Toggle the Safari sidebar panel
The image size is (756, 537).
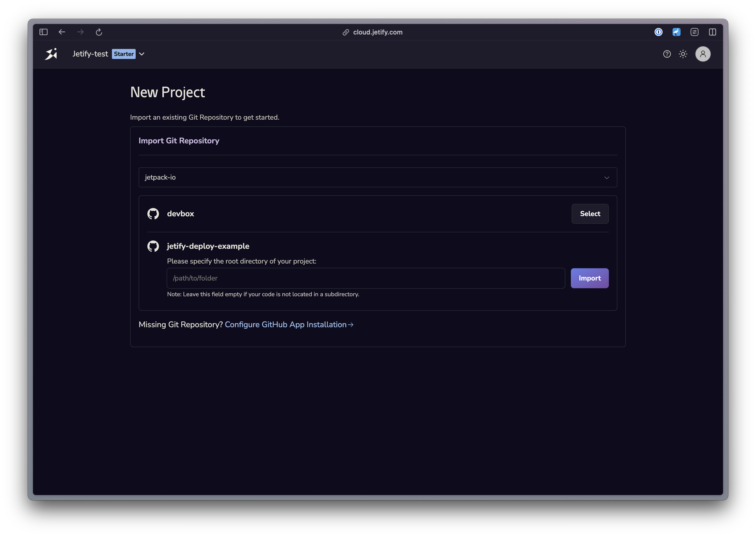point(43,32)
